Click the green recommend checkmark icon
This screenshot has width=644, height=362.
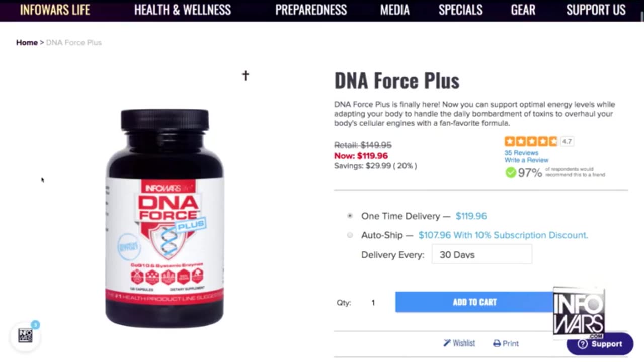pos(511,173)
